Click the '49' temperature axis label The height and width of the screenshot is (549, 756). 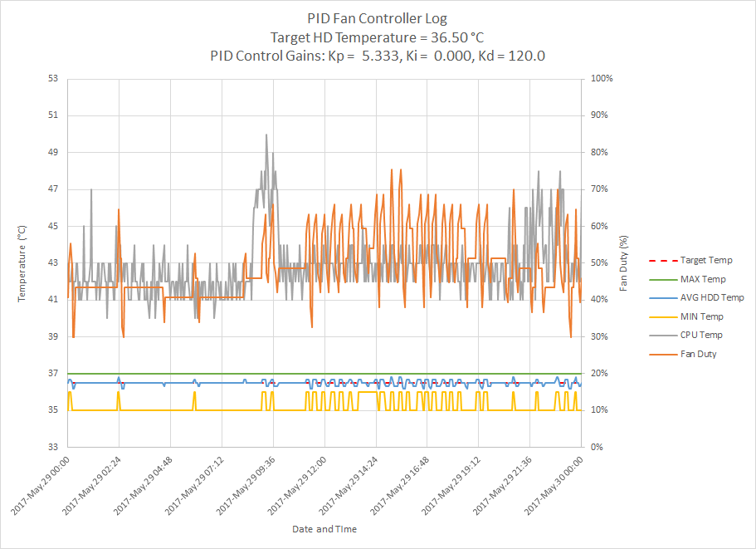pyautogui.click(x=53, y=152)
